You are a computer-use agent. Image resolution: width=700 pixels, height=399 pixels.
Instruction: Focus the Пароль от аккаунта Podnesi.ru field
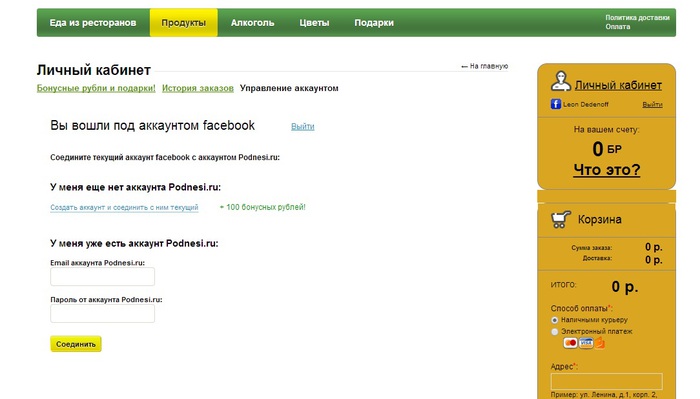click(x=103, y=314)
